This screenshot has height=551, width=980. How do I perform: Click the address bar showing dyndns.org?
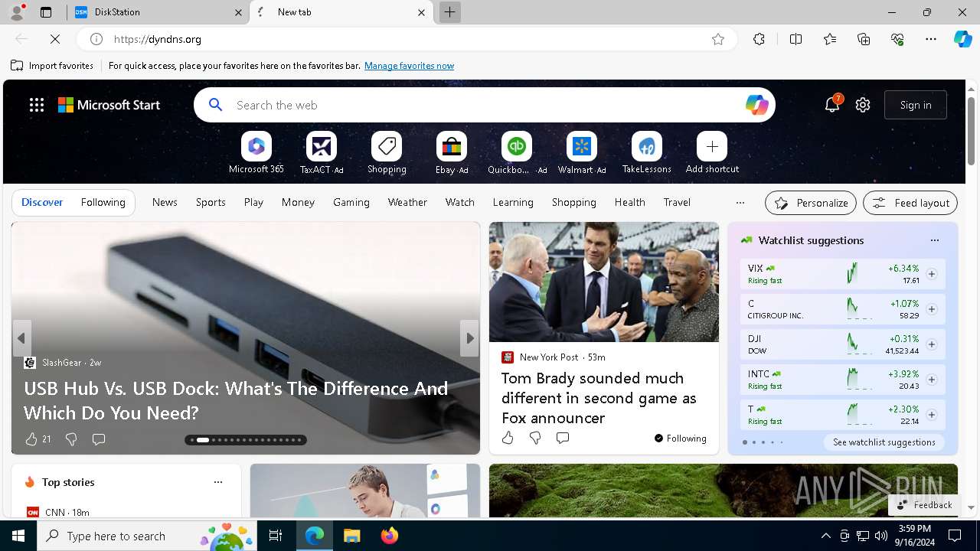406,39
